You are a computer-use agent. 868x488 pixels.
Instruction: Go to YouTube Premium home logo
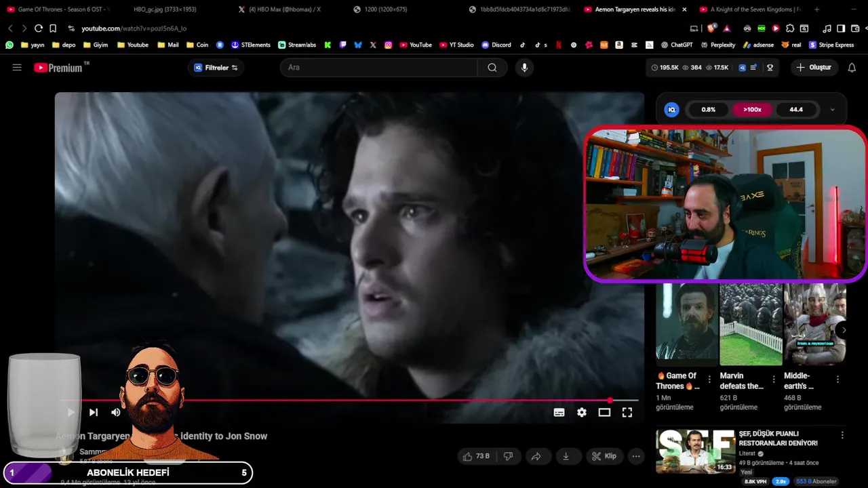click(x=60, y=68)
